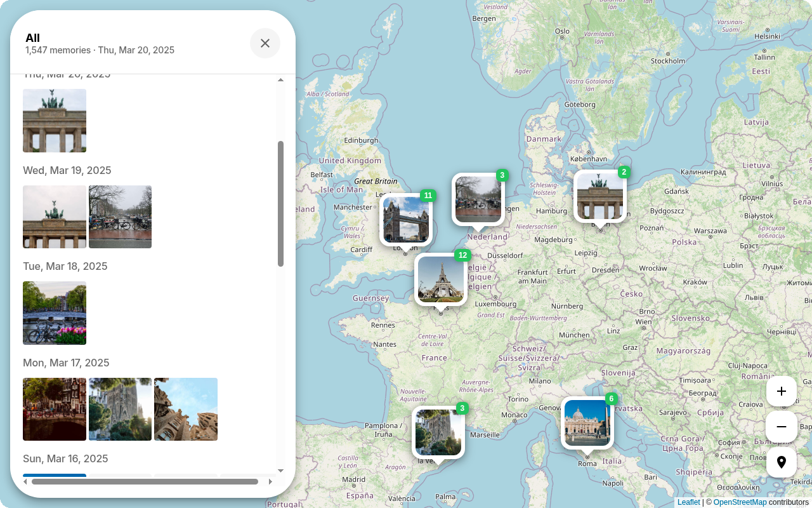Click the horizontal scrollbar left arrow
The image size is (812, 508).
26,481
